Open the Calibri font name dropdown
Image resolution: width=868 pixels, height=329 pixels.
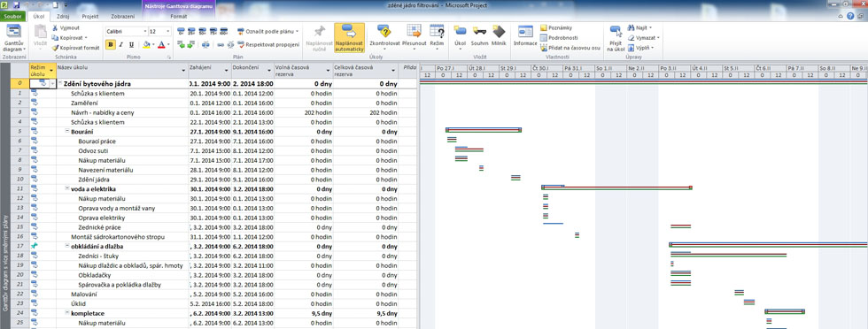coord(145,32)
